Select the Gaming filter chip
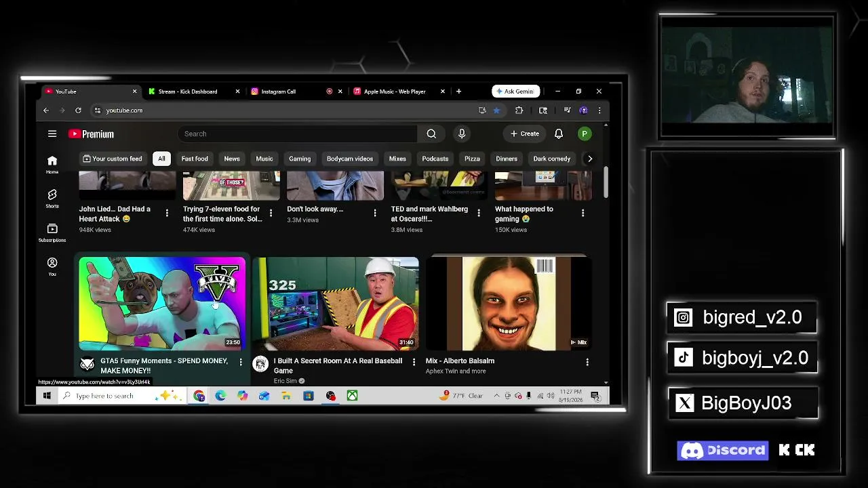The height and width of the screenshot is (488, 868). click(x=300, y=159)
